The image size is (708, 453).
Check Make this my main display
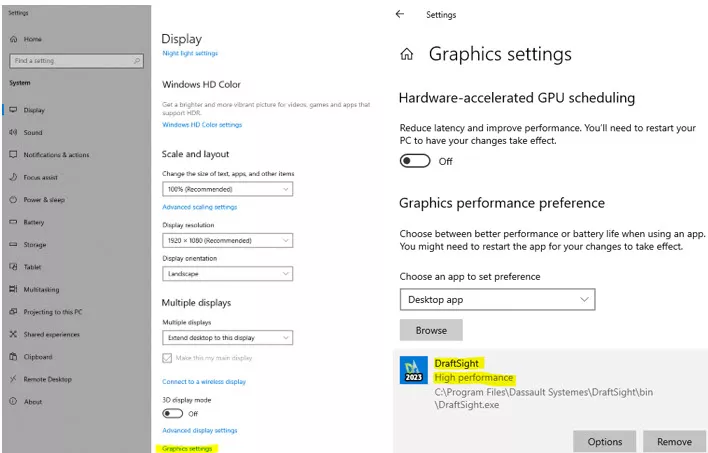(x=167, y=358)
